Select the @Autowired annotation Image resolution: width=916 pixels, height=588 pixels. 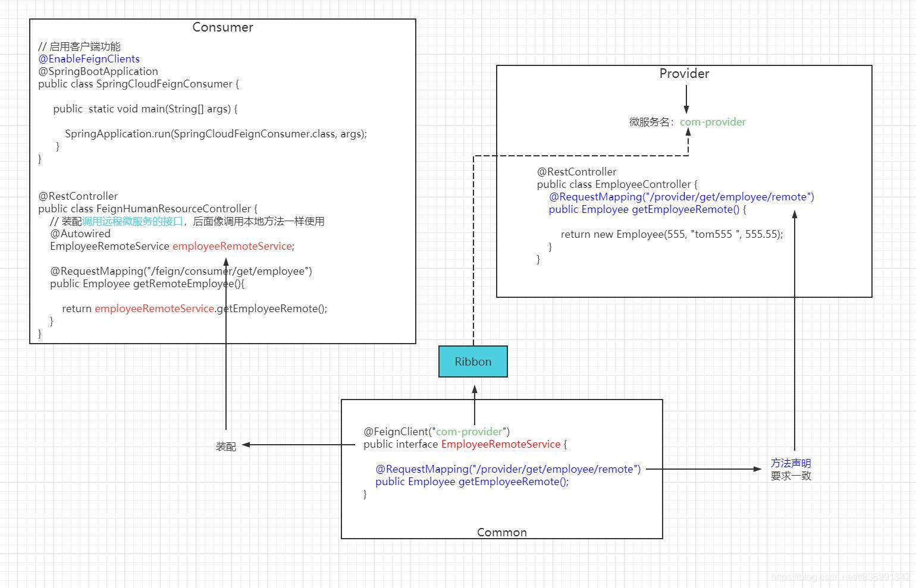[x=80, y=234]
